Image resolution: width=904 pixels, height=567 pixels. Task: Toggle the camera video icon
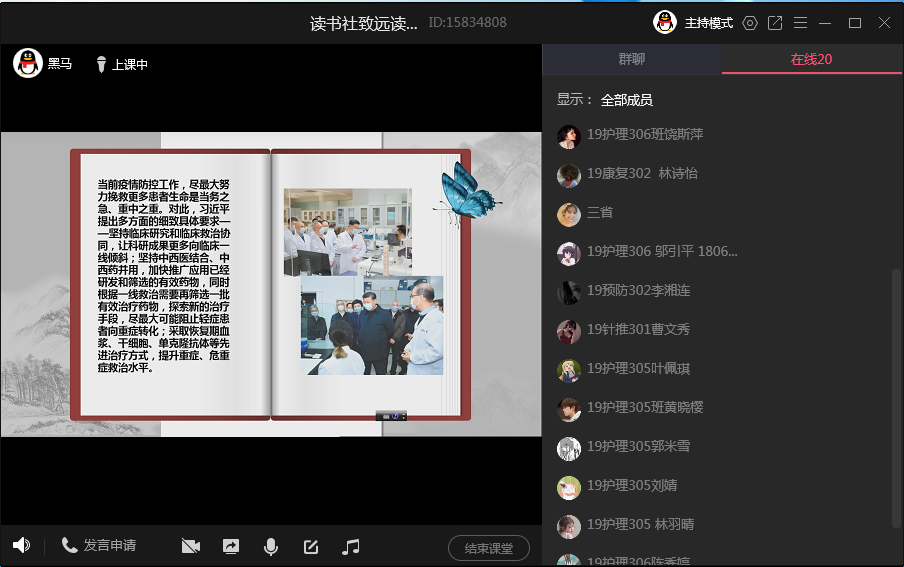coord(191,546)
